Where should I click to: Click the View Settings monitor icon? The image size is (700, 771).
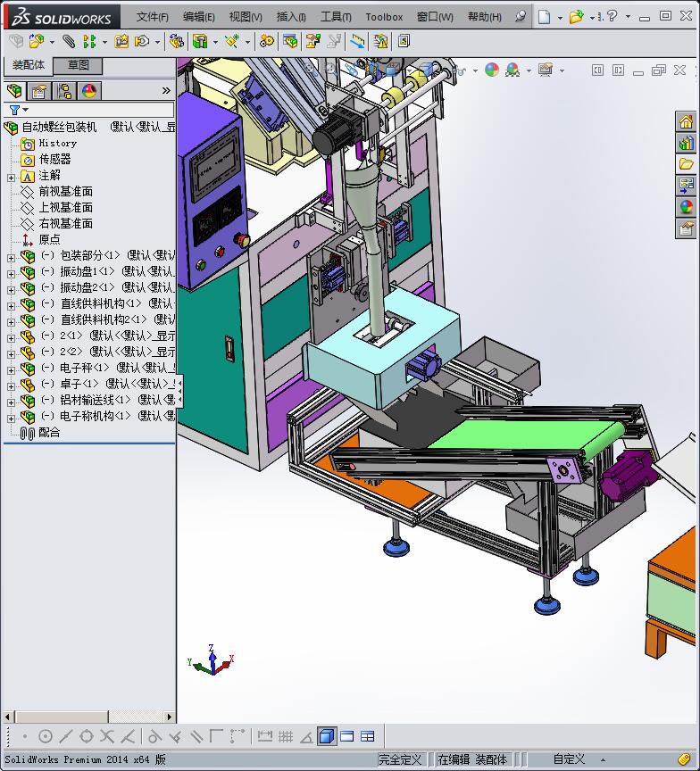pos(545,70)
